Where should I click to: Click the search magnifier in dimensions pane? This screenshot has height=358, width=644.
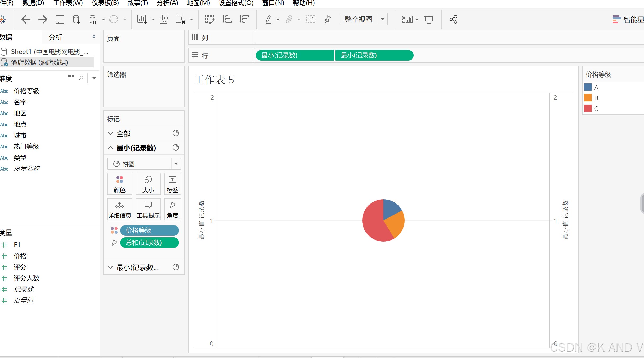pyautogui.click(x=81, y=78)
